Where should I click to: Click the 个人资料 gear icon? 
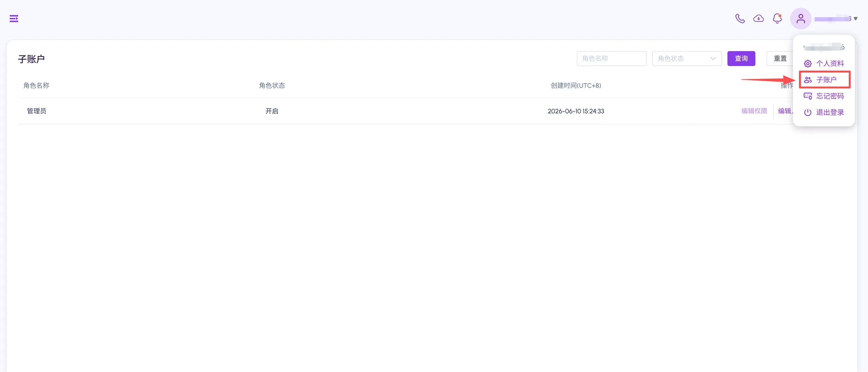pyautogui.click(x=808, y=63)
